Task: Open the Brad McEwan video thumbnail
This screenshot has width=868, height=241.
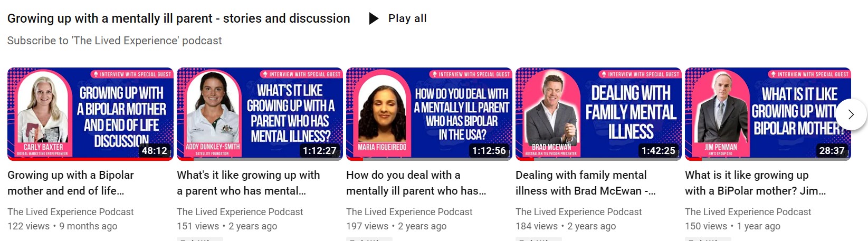Action: pos(598,114)
